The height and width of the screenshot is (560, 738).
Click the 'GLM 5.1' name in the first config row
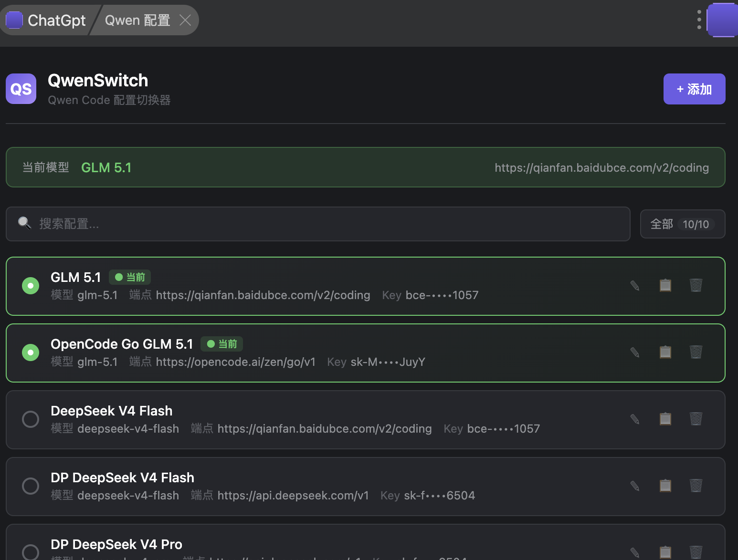[x=76, y=277]
